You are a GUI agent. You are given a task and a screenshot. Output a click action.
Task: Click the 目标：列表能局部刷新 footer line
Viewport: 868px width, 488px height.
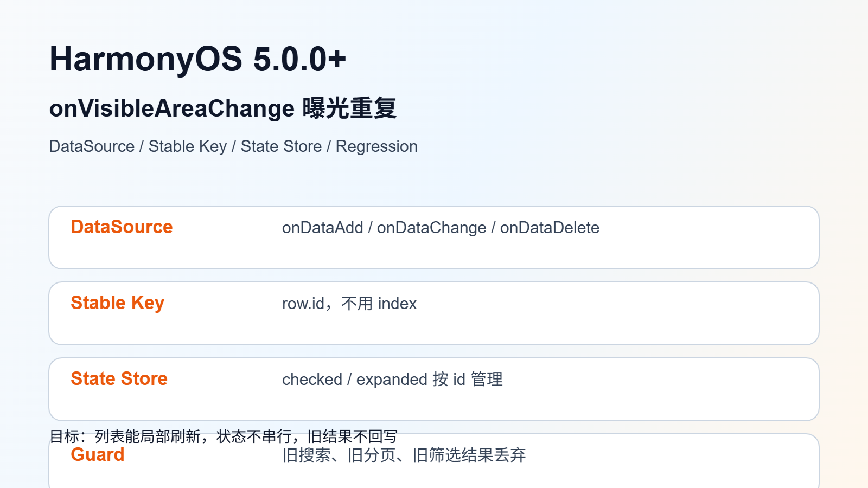click(224, 436)
